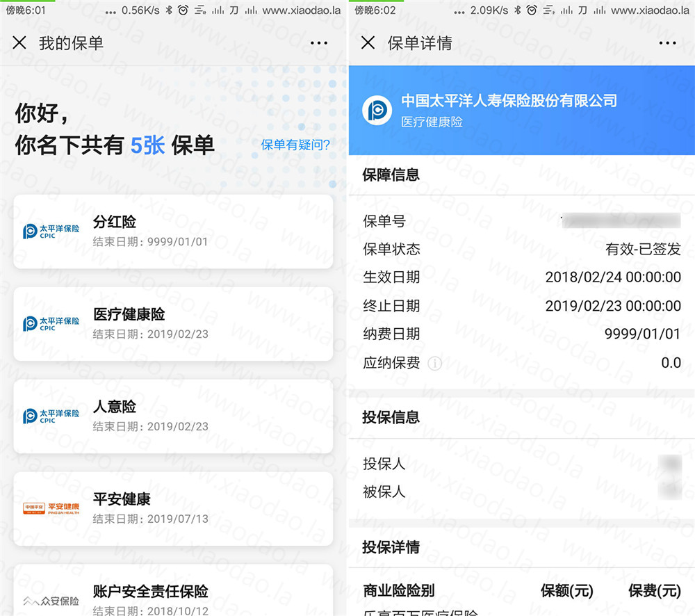Image resolution: width=695 pixels, height=616 pixels.
Task: Open the more options menu on 我的保单
Action: (x=319, y=43)
